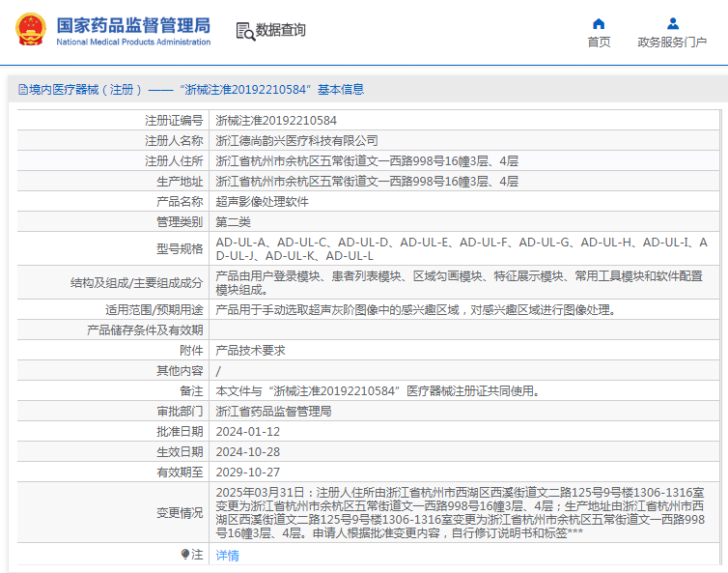Click the 其他内容 slash value
This screenshot has width=728, height=573.
[x=218, y=371]
